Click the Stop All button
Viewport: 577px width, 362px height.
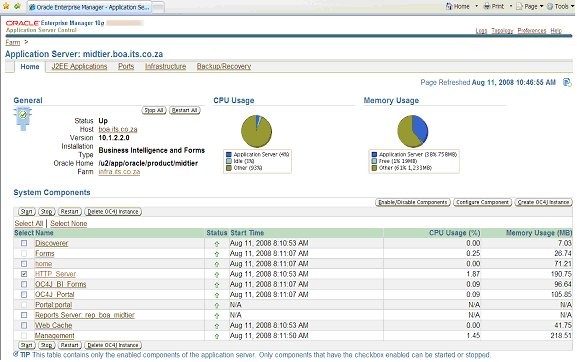[x=154, y=110]
